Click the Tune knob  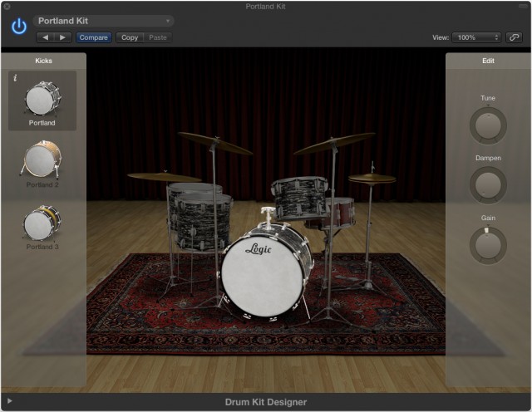[488, 125]
